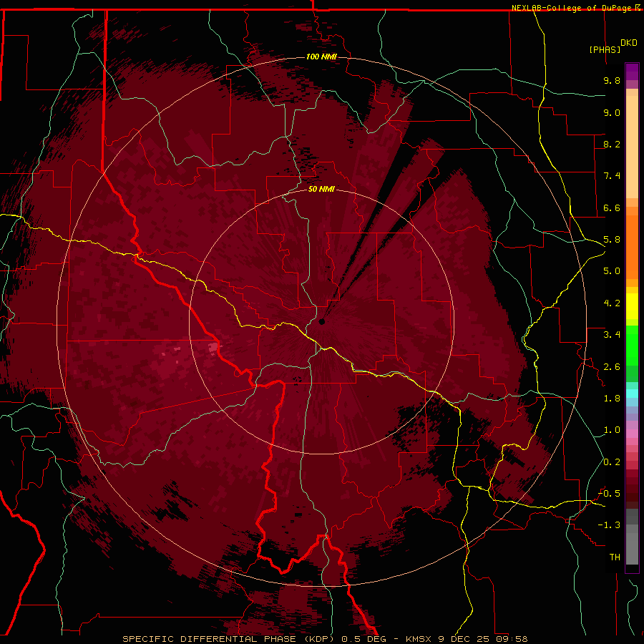Click the 50 NMI range ring label

(321, 189)
